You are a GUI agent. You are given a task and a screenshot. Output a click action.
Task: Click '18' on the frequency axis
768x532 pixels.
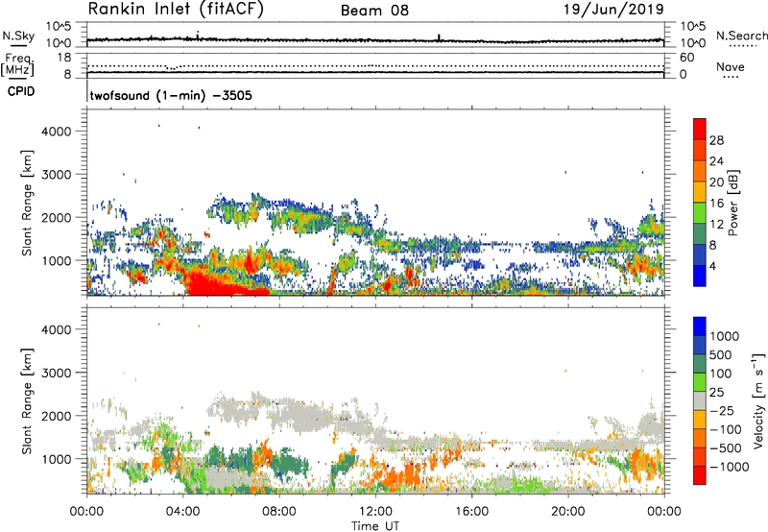coord(64,58)
